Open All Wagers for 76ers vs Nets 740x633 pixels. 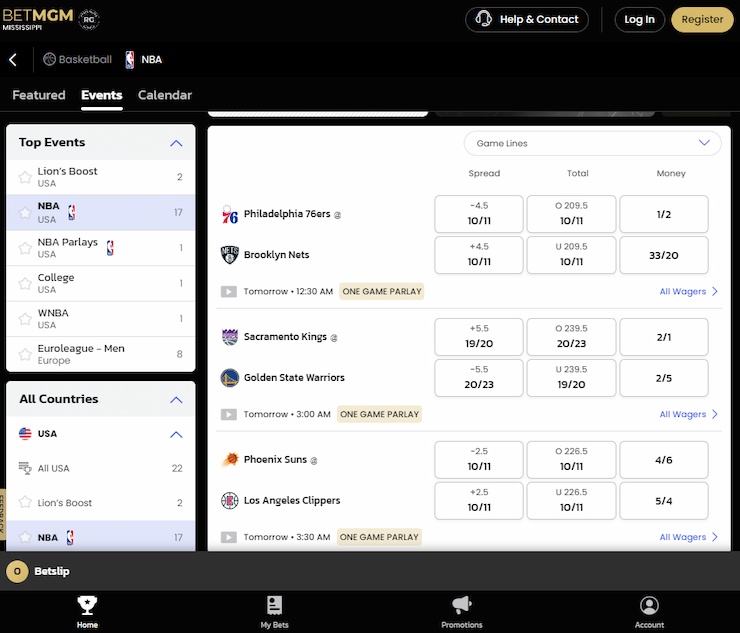pyautogui.click(x=689, y=291)
